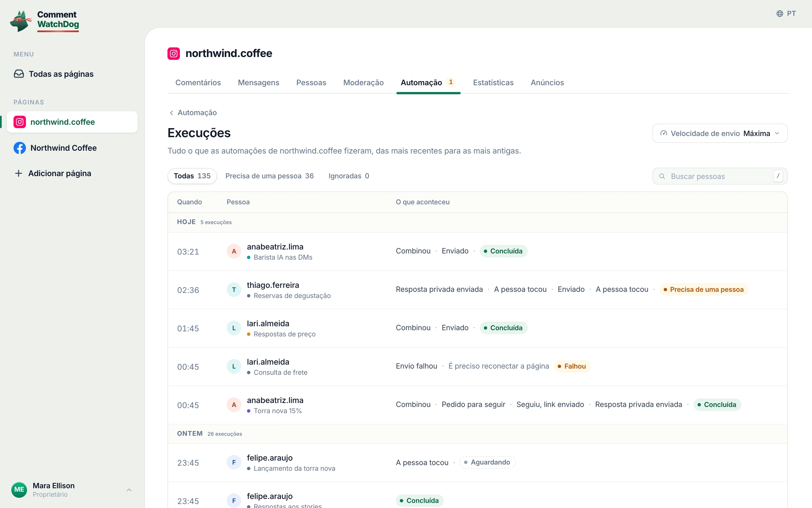Filter by Ignoradas 0
This screenshot has width=812, height=508.
[x=348, y=176]
